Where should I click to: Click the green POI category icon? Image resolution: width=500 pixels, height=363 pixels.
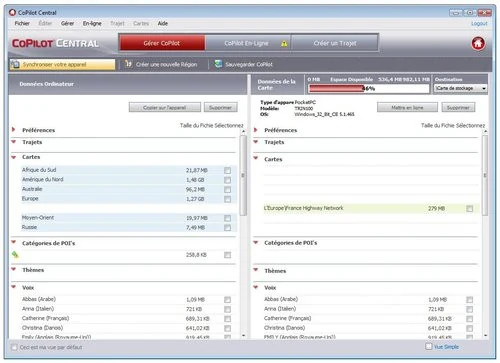(15, 255)
